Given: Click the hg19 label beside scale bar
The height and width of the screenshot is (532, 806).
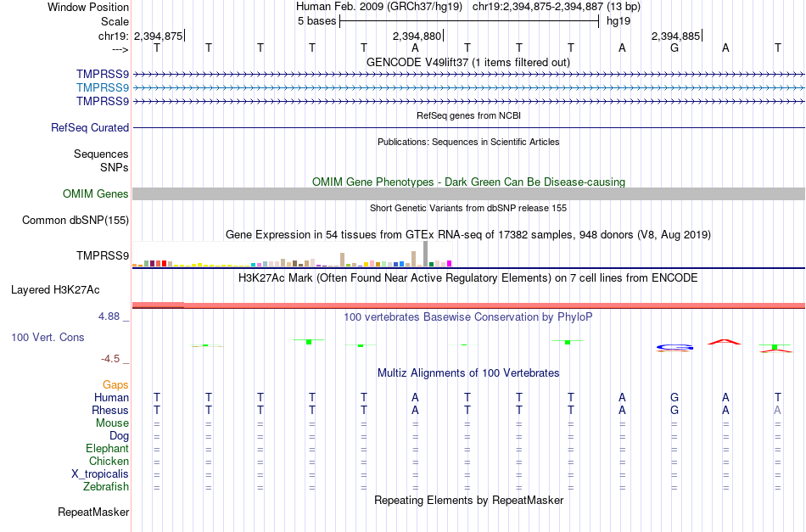Looking at the screenshot, I should click(x=618, y=21).
